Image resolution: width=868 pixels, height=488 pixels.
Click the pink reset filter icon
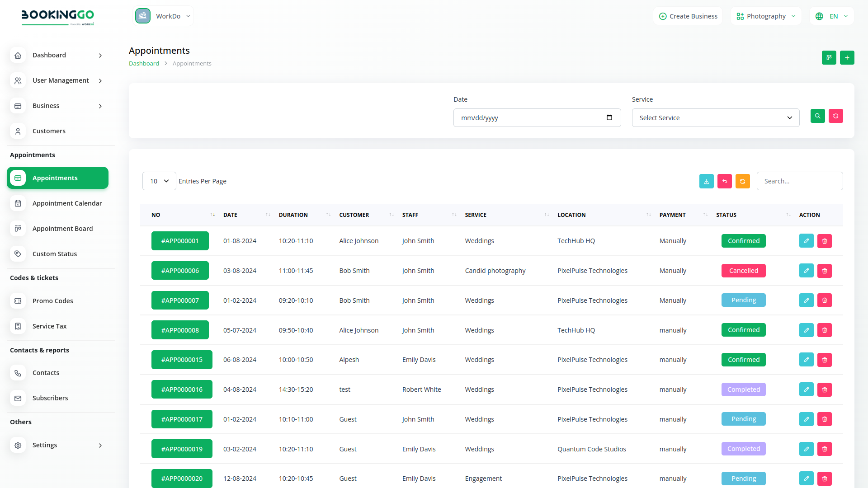pyautogui.click(x=835, y=116)
